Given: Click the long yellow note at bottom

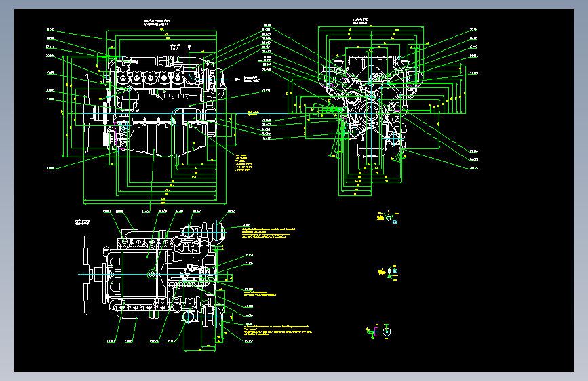Looking at the screenshot, I should pyautogui.click(x=277, y=330).
